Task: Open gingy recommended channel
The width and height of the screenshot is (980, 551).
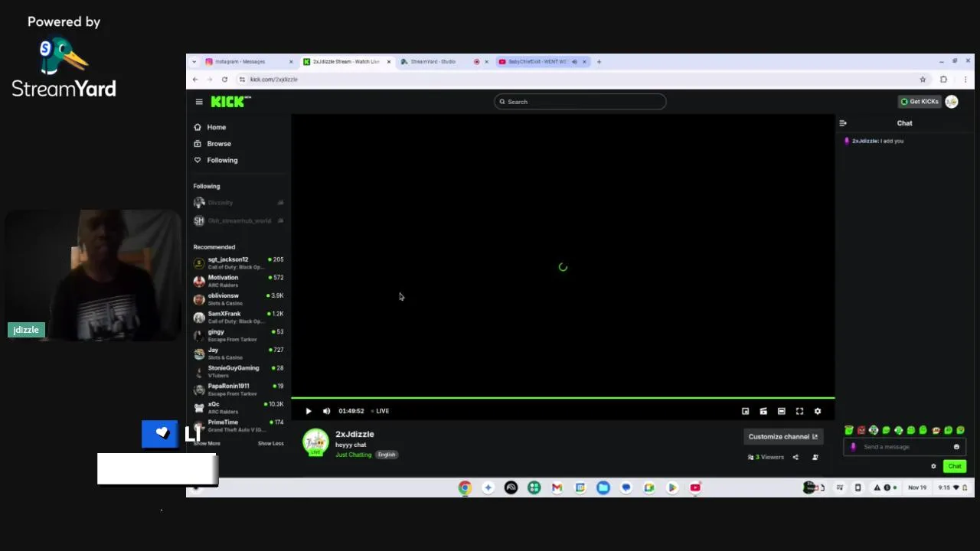Action: 238,335
